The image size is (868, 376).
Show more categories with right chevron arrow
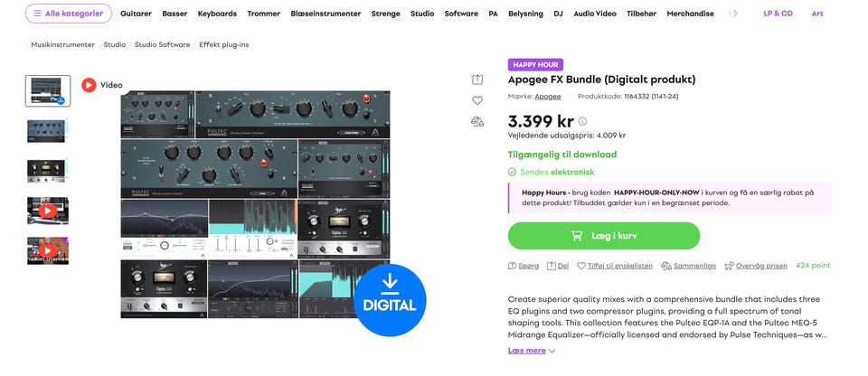[x=734, y=14]
